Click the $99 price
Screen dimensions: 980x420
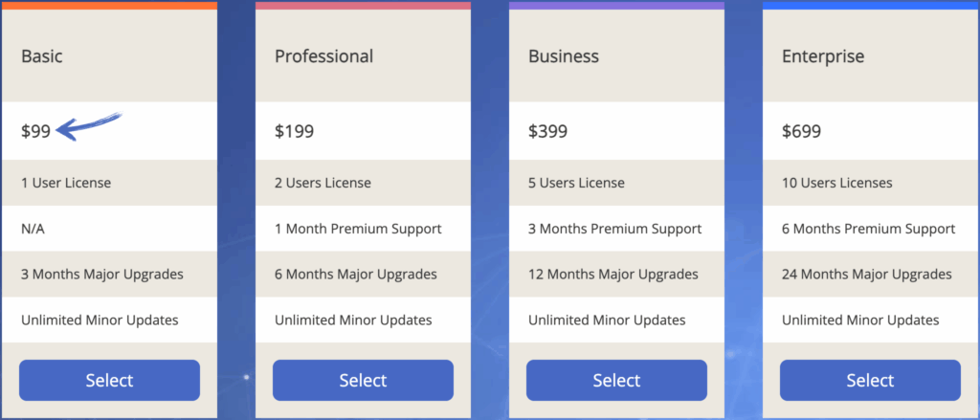point(35,132)
